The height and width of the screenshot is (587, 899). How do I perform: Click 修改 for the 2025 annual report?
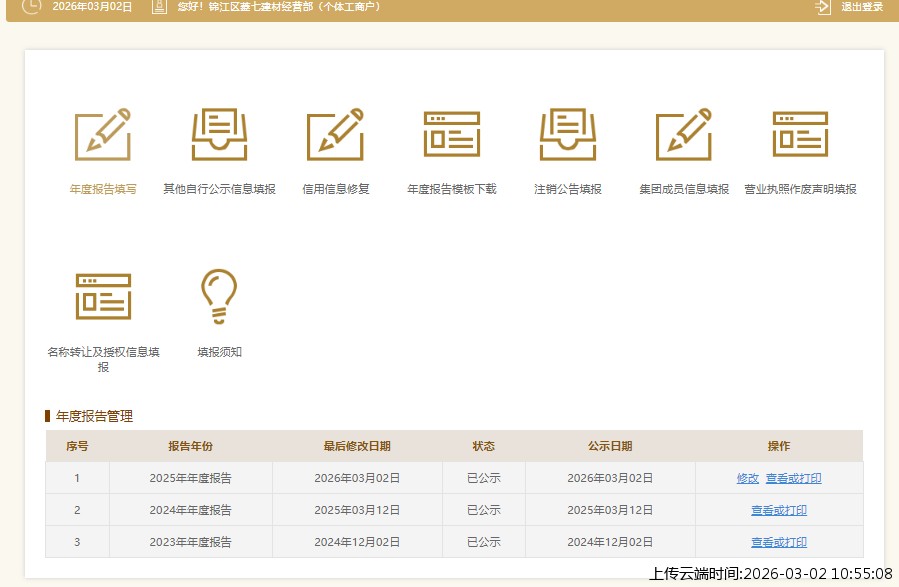tap(747, 478)
